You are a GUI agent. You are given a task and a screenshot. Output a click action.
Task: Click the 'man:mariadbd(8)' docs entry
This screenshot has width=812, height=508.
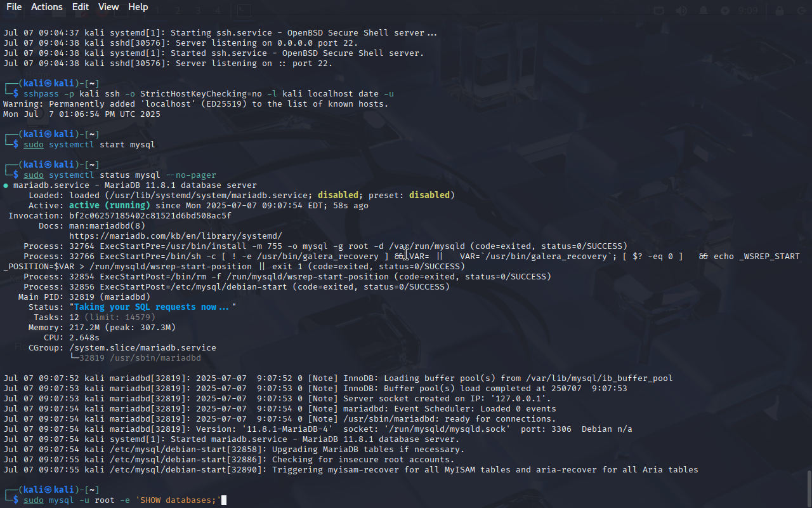(107, 226)
